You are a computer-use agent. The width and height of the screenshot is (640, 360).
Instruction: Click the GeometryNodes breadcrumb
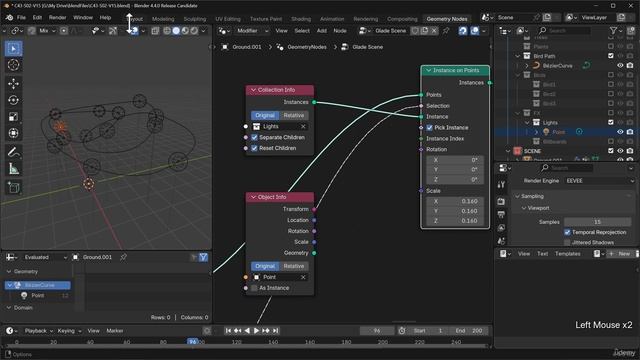[307, 47]
